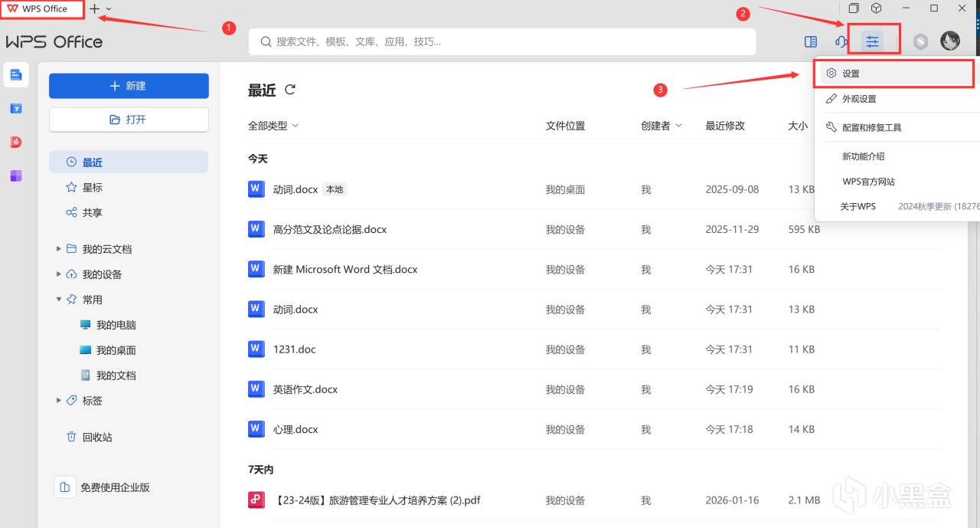Open the dropdown arrow beside new tab plus
This screenshot has height=528, width=980.
[x=109, y=9]
